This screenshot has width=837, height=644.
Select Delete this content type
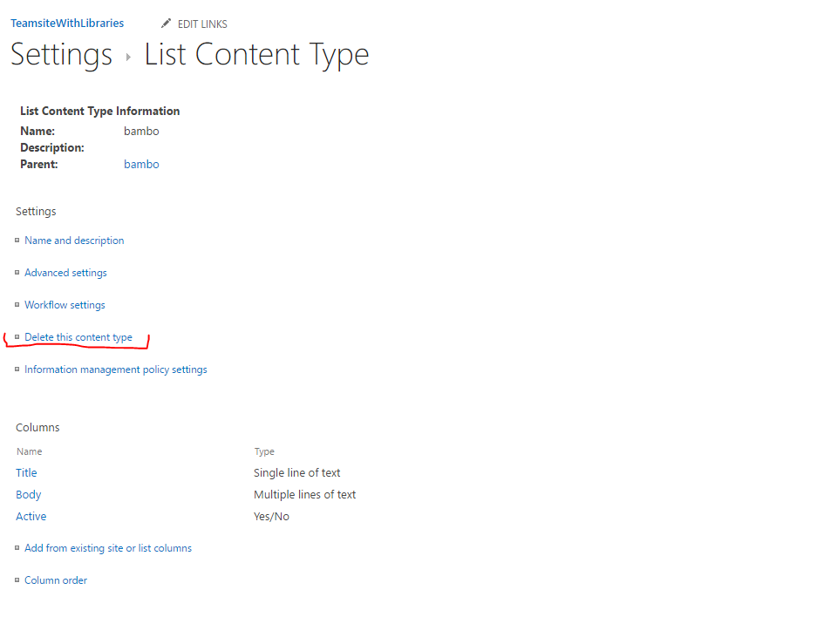[x=78, y=337]
